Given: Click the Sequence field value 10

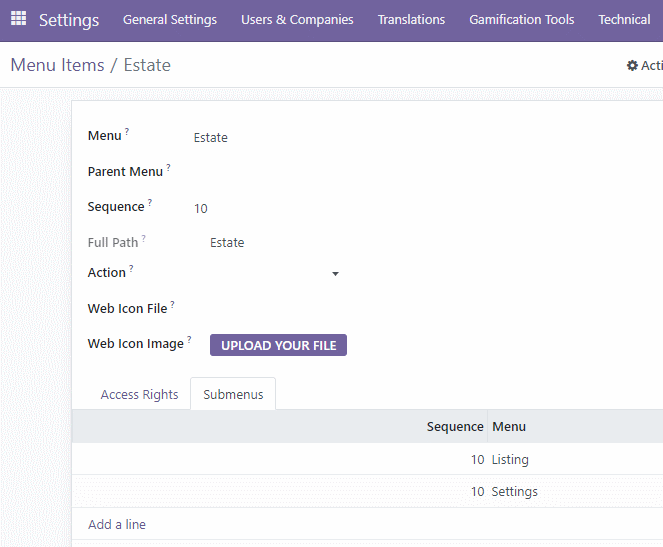Looking at the screenshot, I should (x=201, y=208).
